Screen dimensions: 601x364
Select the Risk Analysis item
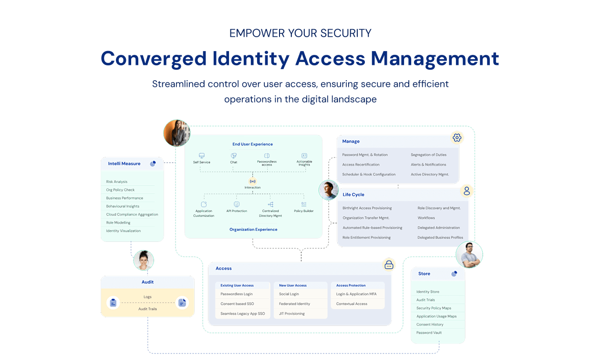(x=117, y=182)
